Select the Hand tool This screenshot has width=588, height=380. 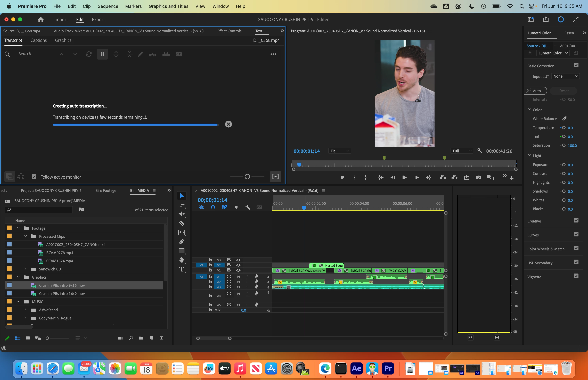182,260
